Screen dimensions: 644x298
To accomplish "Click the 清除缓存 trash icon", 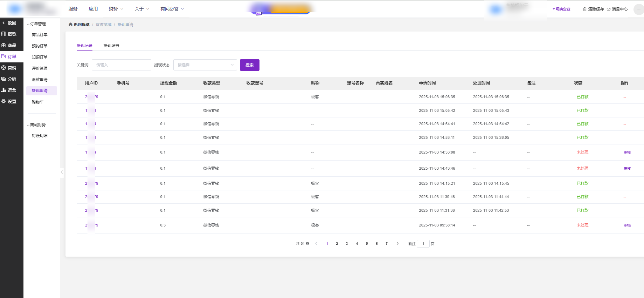I will [584, 9].
